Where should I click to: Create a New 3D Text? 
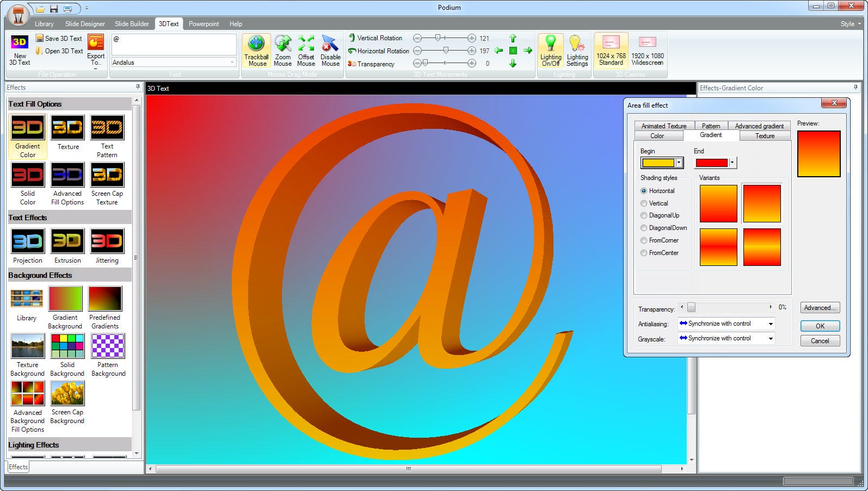(20, 51)
